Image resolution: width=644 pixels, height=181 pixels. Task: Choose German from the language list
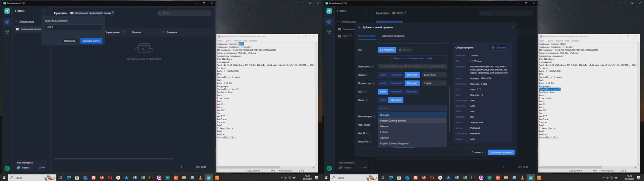(x=412, y=126)
